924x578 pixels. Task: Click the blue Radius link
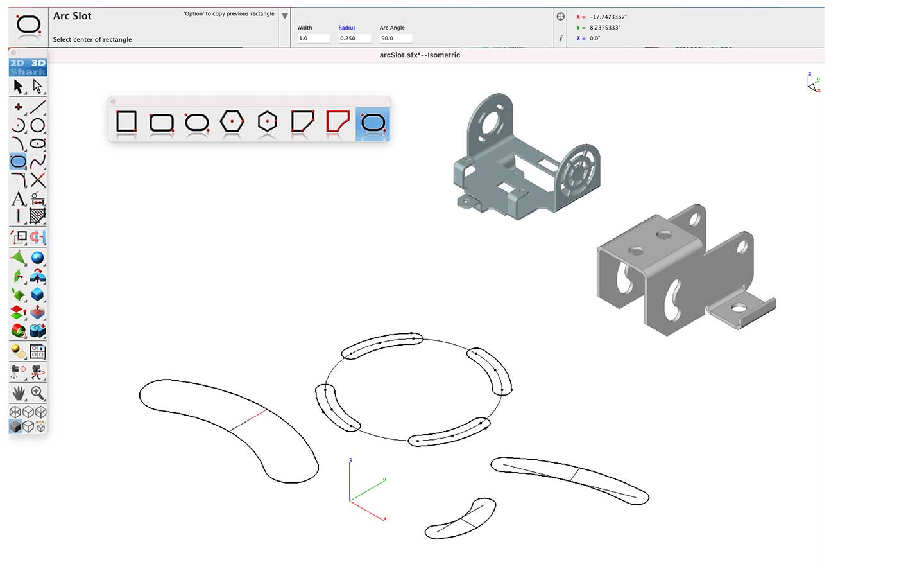tap(346, 28)
